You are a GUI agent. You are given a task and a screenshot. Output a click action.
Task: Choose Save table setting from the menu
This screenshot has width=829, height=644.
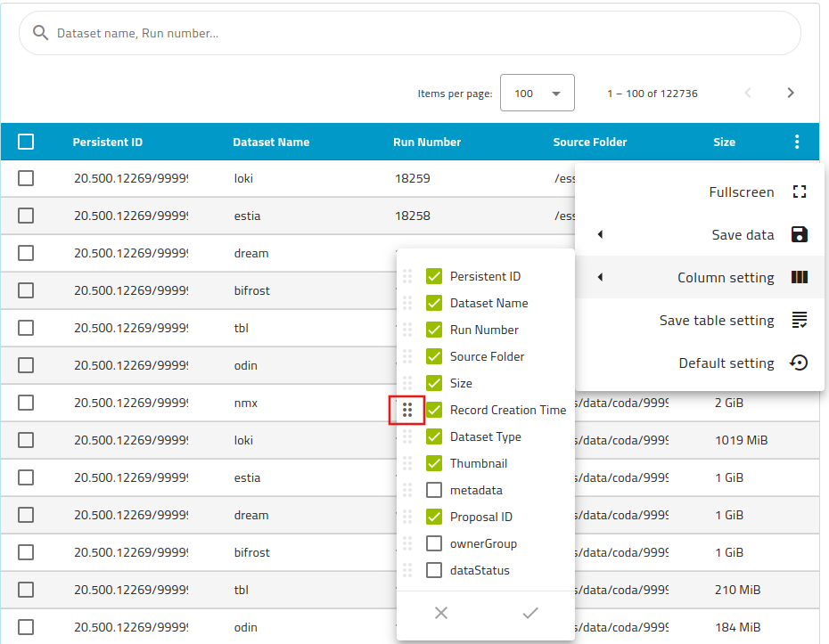coord(716,321)
